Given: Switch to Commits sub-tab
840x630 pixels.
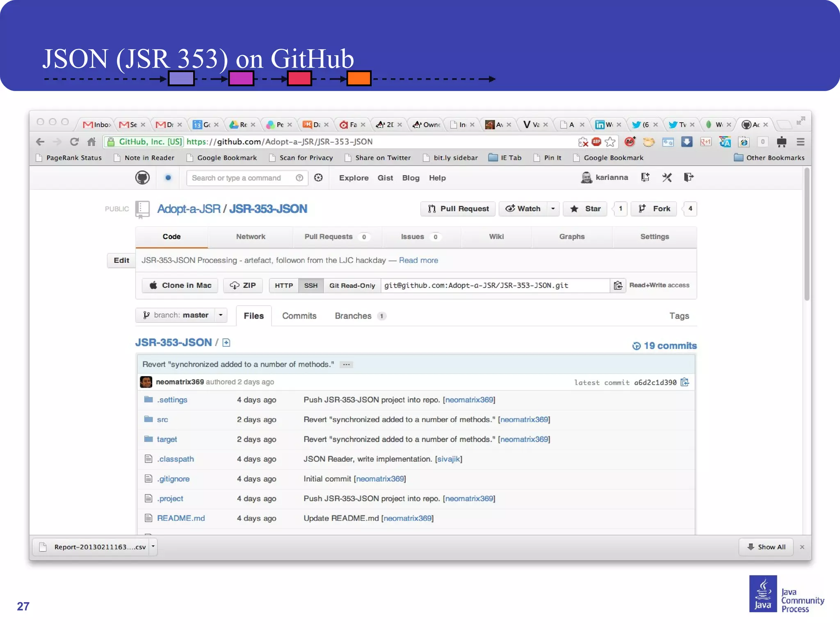Looking at the screenshot, I should point(299,316).
